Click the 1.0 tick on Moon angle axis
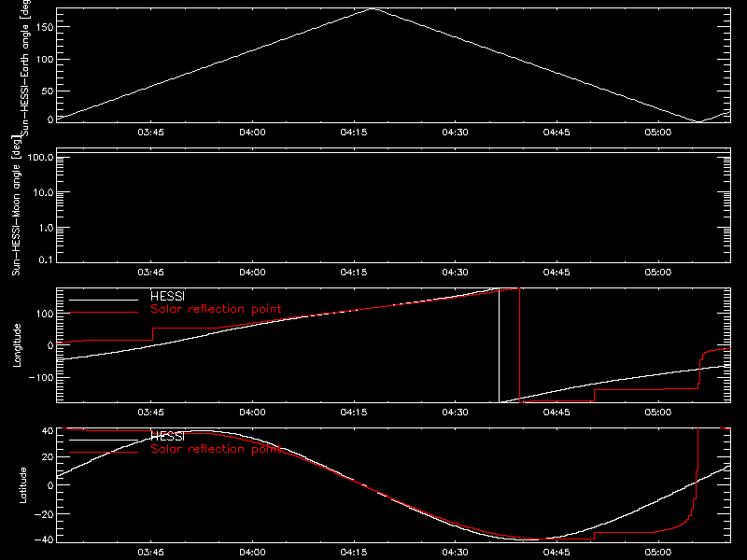 (46, 228)
